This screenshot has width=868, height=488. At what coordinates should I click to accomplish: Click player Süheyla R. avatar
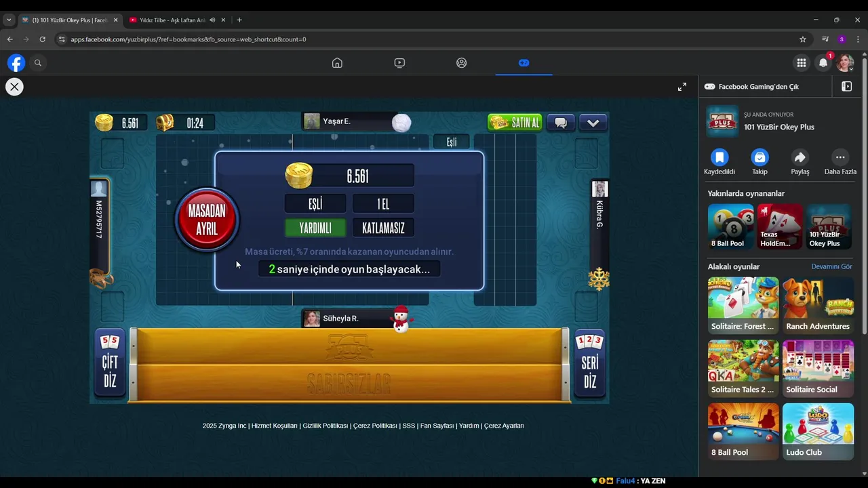point(312,319)
